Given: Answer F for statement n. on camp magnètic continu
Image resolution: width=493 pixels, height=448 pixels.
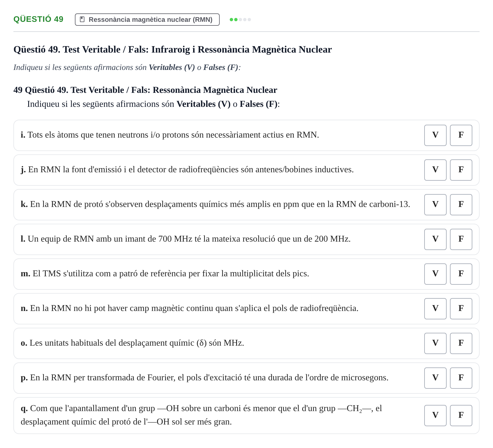Looking at the screenshot, I should pos(461,309).
